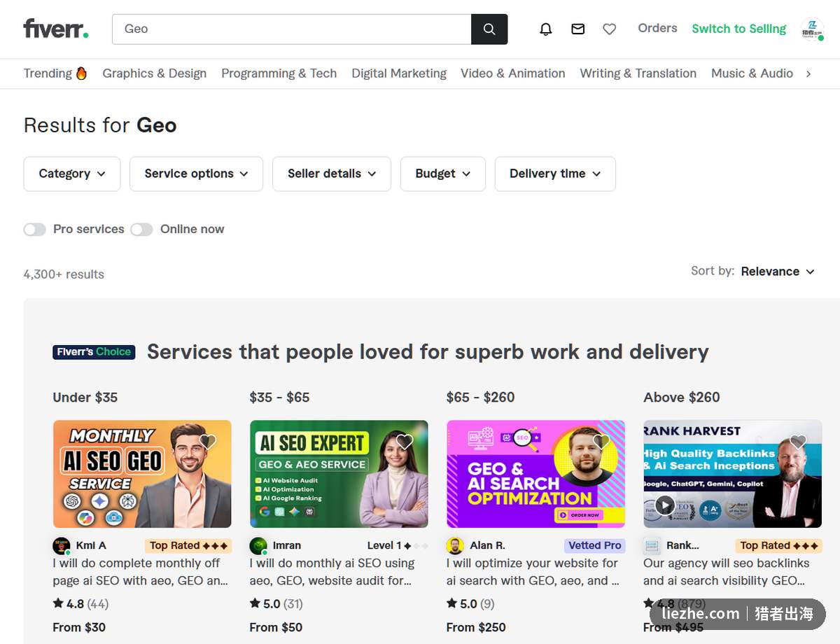The width and height of the screenshot is (840, 644).
Task: Open Imran seller name link
Action: (x=287, y=545)
